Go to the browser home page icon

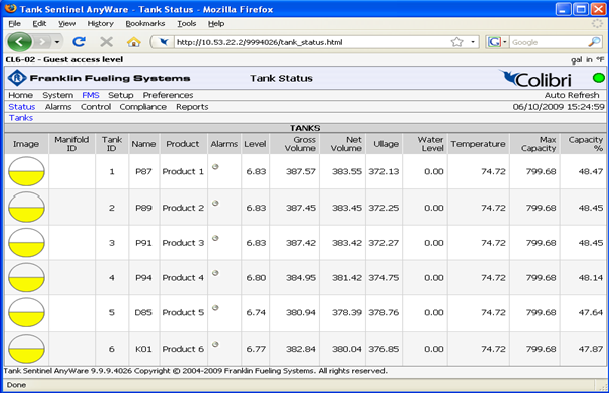click(x=134, y=42)
